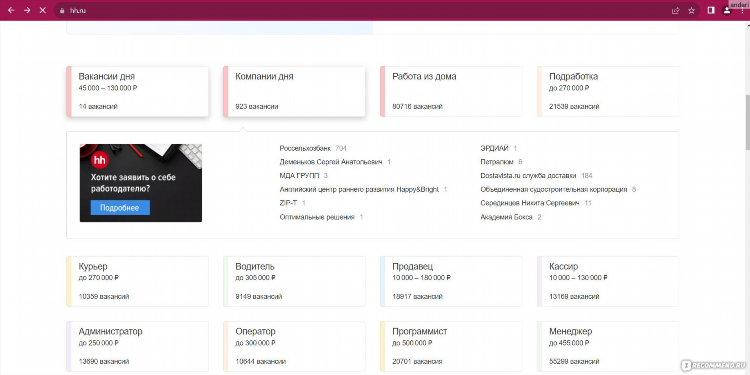Open the Вакансии дня card
Viewport: 750px width, 375px height.
(x=138, y=91)
